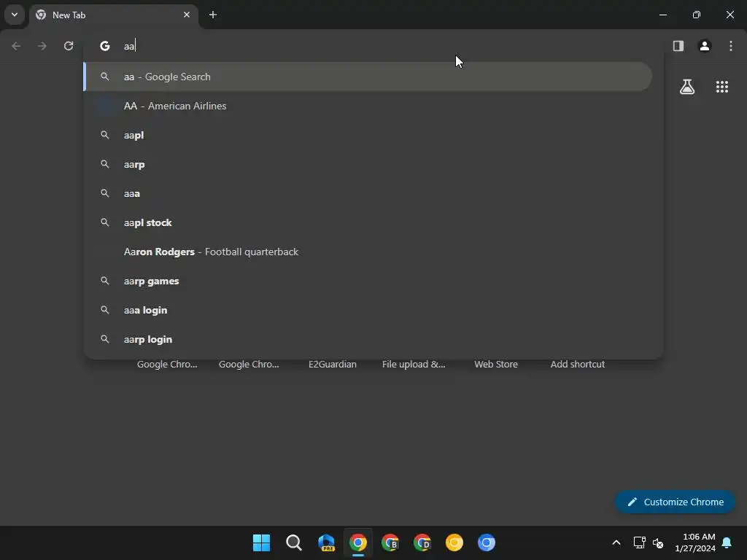Select the 'aapl' suggestion
Screen dimensions: 747x560
click(x=368, y=135)
